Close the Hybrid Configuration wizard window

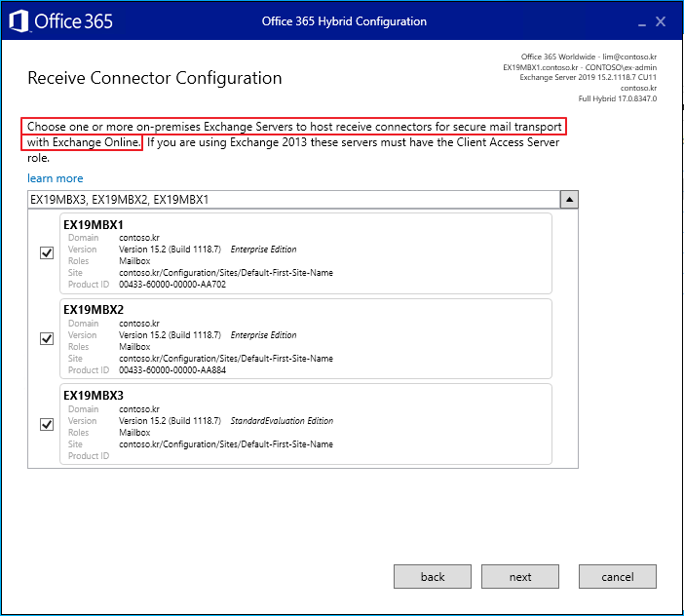click(661, 21)
